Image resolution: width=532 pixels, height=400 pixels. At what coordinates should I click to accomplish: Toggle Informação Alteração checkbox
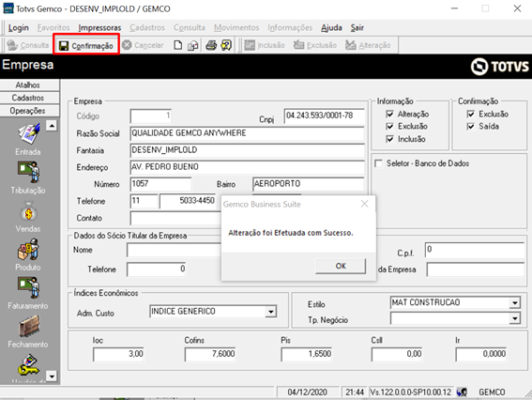click(x=389, y=115)
